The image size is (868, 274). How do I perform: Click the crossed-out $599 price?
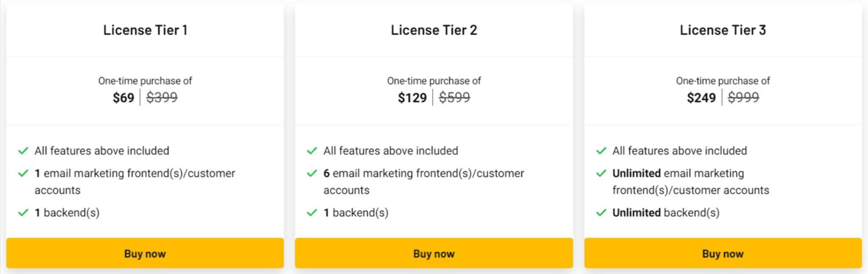[454, 98]
